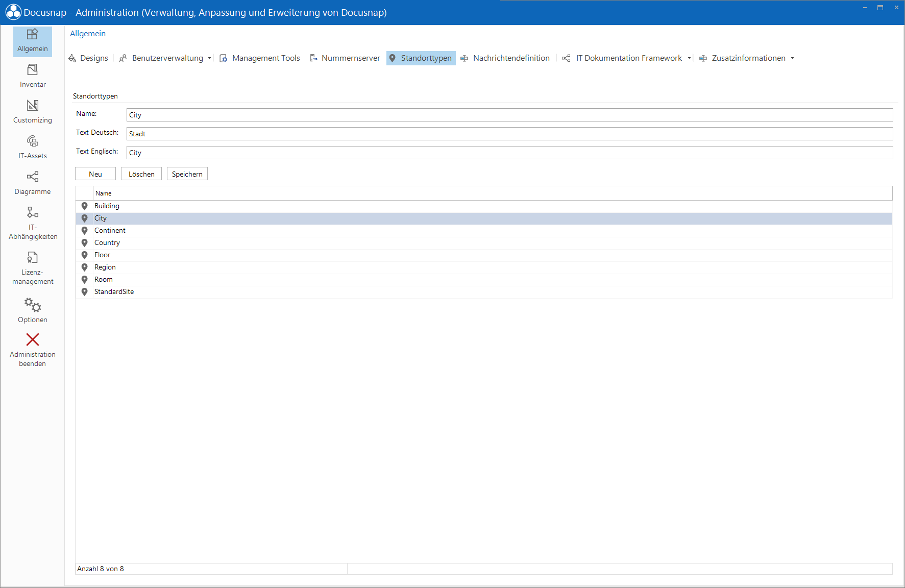Click the Allgemein breadcrumb heading link
905x588 pixels.
[x=88, y=34]
